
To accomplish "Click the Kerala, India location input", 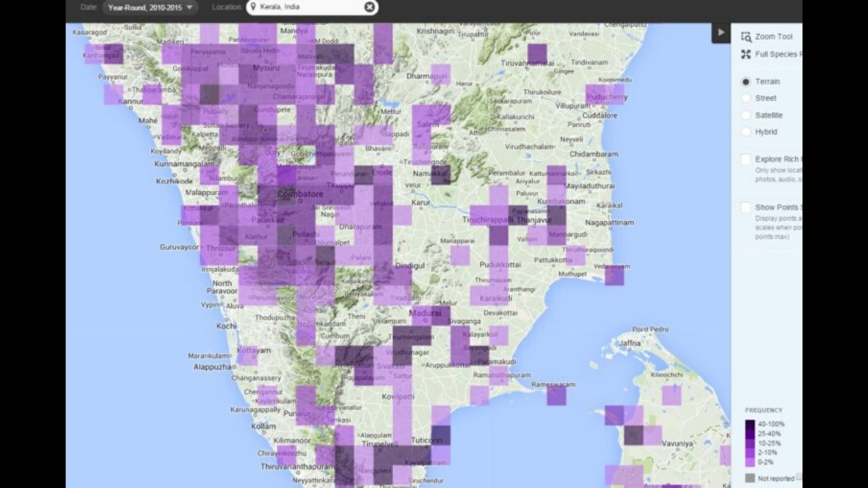I will click(312, 7).
